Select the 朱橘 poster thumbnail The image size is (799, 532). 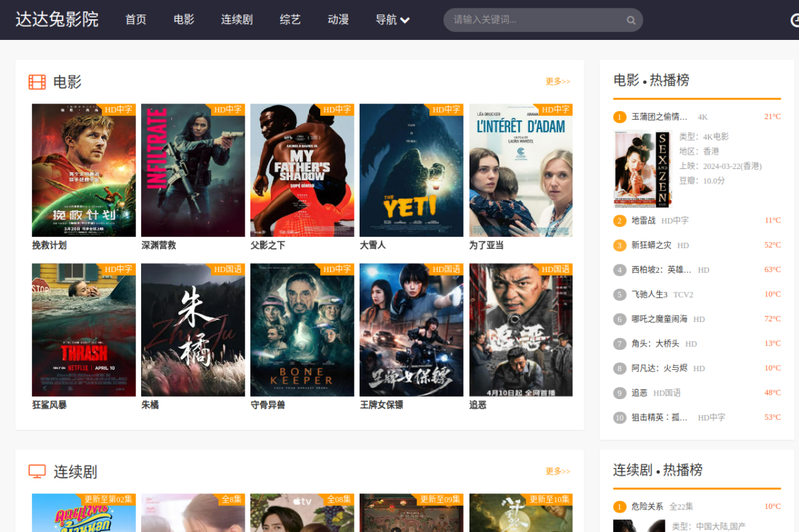click(193, 329)
